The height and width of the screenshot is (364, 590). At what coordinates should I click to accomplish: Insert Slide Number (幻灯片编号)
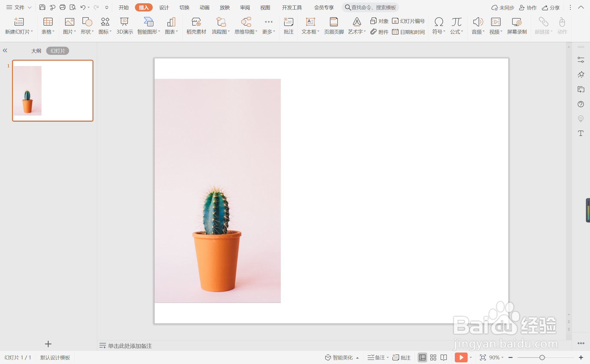(x=408, y=21)
